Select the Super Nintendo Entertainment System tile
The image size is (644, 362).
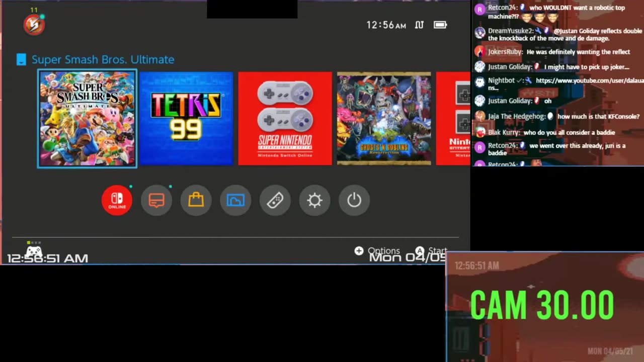[x=285, y=119]
